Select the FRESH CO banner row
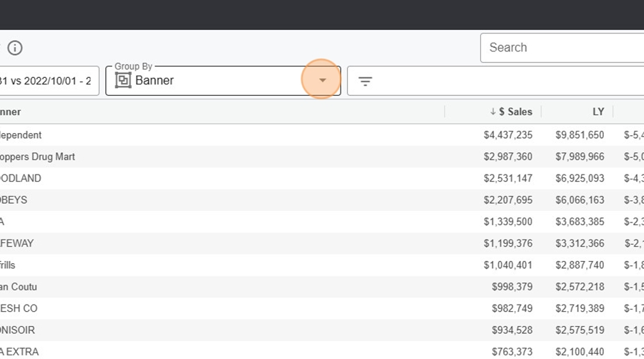Image resolution: width=644 pixels, height=359 pixels. 322,308
